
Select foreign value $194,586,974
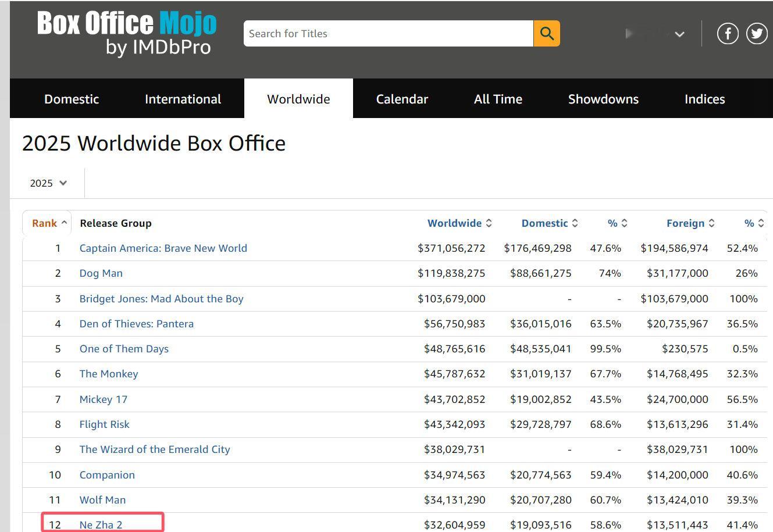pos(675,248)
